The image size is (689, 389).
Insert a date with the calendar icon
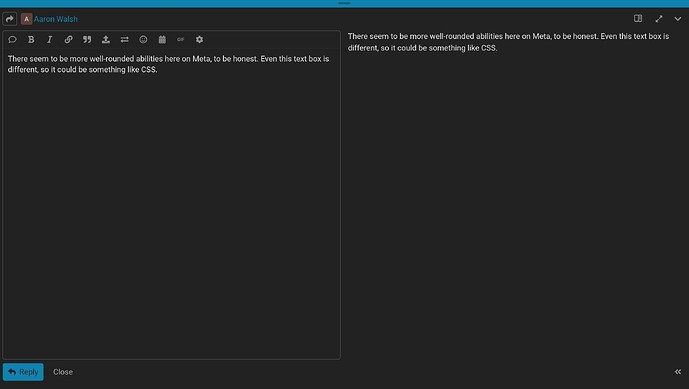[162, 40]
